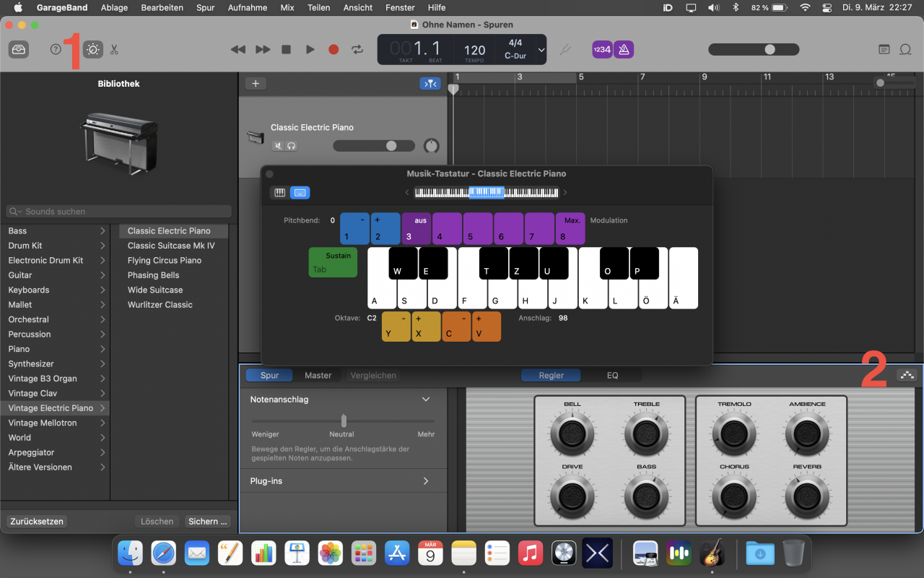Click the Quick Help question mark
This screenshot has height=578, width=924.
(56, 50)
